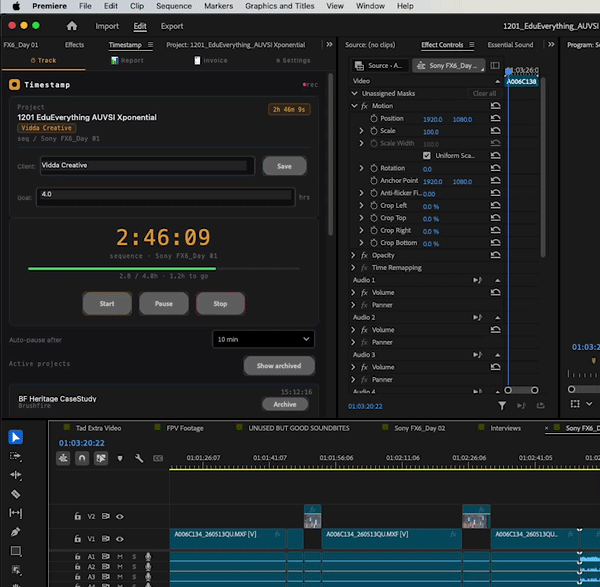This screenshot has height=587, width=600.
Task: Toggle Effect Controls timeline view icon
Action: [x=495, y=65]
